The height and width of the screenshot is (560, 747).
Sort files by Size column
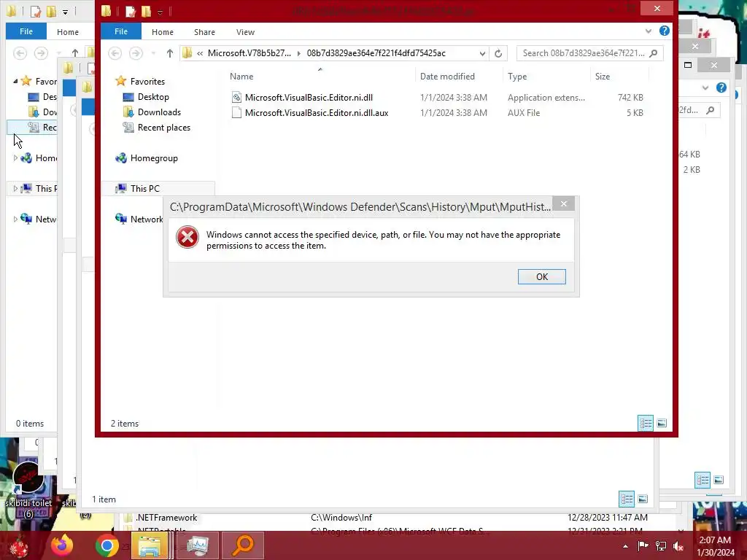(x=602, y=76)
